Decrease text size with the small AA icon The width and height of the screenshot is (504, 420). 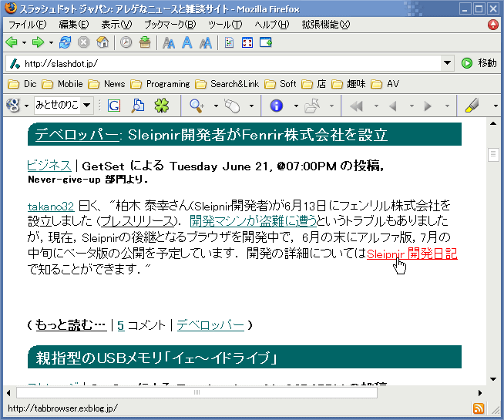point(169,42)
